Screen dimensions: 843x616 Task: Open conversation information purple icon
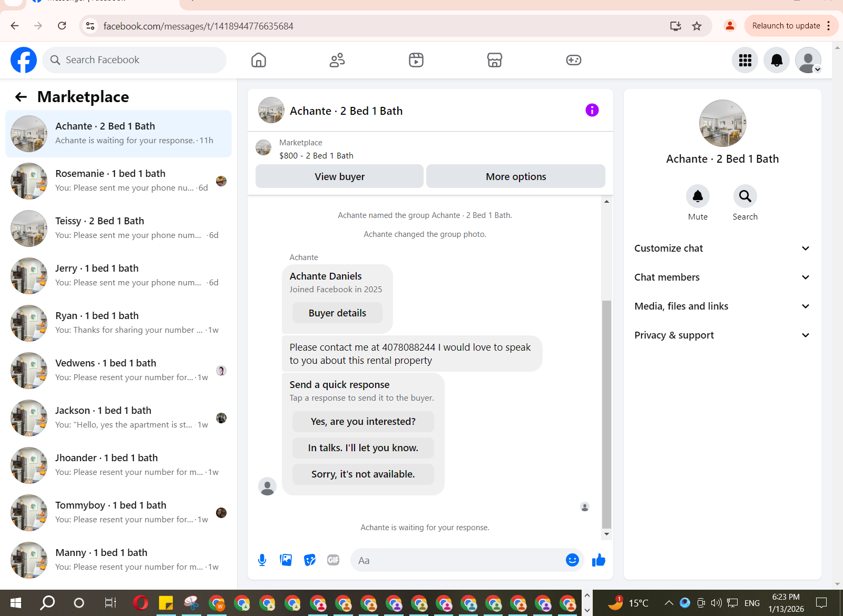coord(592,110)
